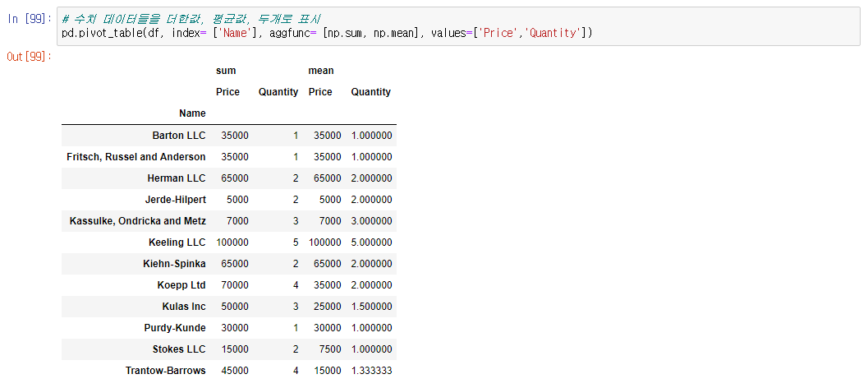
Task: Click Barton LLC mean Quantity 1.000000
Action: pos(371,136)
